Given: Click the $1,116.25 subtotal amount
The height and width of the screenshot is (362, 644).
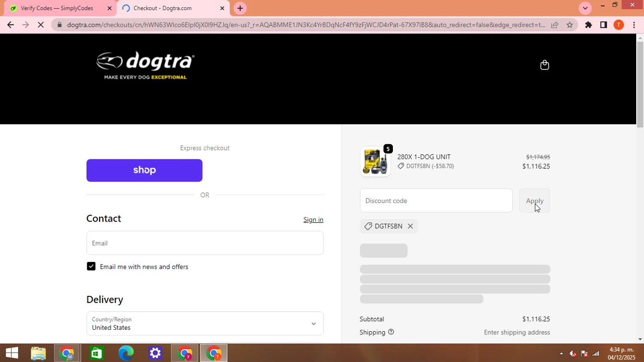Looking at the screenshot, I should pos(536,319).
